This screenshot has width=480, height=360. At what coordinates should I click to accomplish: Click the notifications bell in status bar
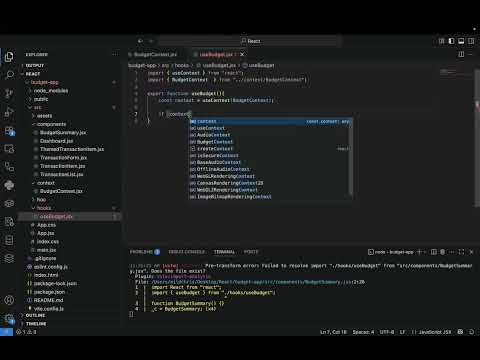coord(471,332)
